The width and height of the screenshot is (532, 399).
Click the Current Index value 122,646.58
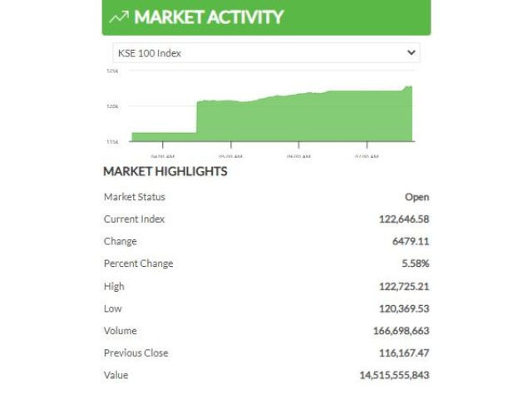pos(404,219)
